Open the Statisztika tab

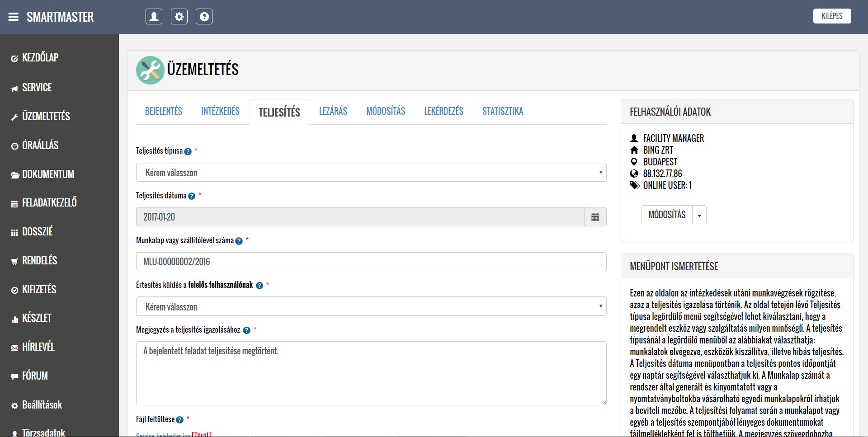[x=502, y=111]
